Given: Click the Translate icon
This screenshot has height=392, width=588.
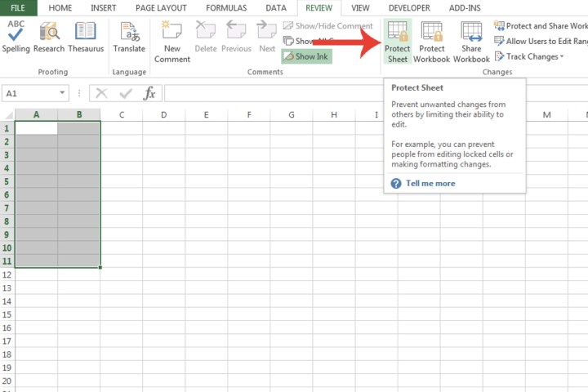Looking at the screenshot, I should pyautogui.click(x=129, y=38).
